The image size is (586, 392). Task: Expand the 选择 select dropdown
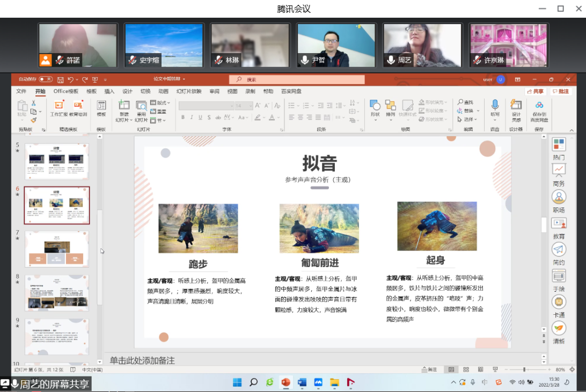468,120
